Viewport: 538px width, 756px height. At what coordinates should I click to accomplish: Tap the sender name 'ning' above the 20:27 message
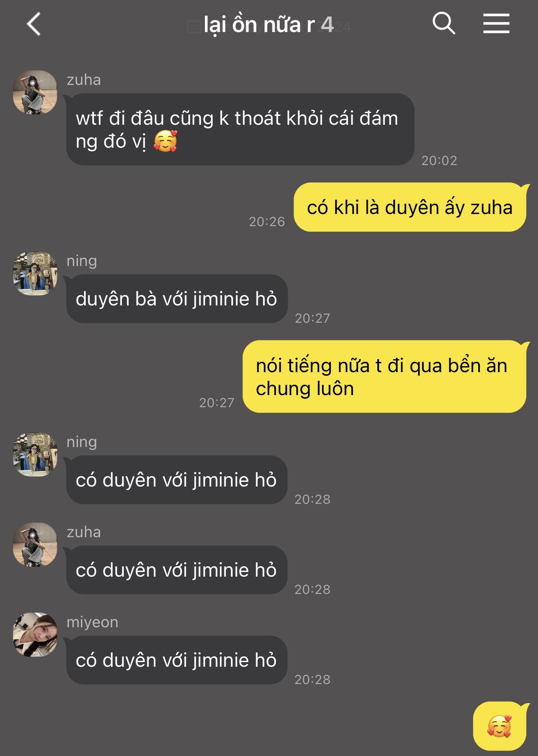pyautogui.click(x=82, y=261)
